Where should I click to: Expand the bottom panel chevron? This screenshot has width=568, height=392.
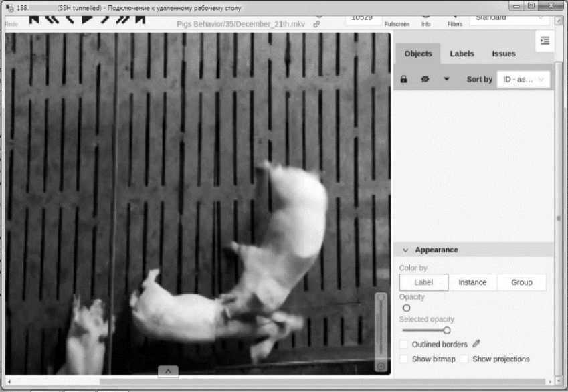(168, 371)
